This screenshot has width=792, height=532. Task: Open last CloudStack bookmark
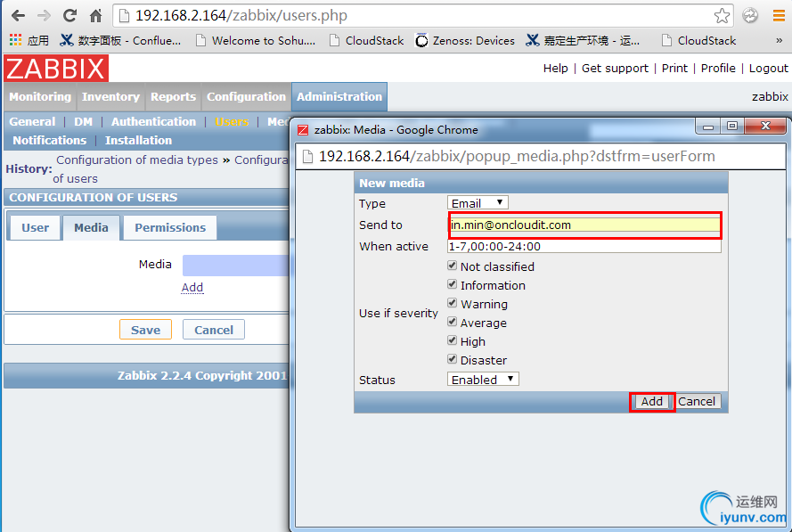[x=699, y=40]
